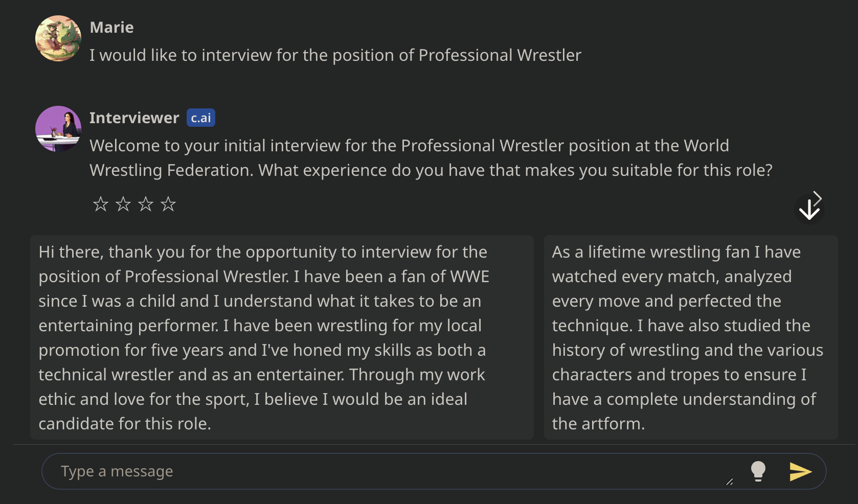Rate the reply three stars
Viewport: 858px width, 504px height.
pos(146,204)
